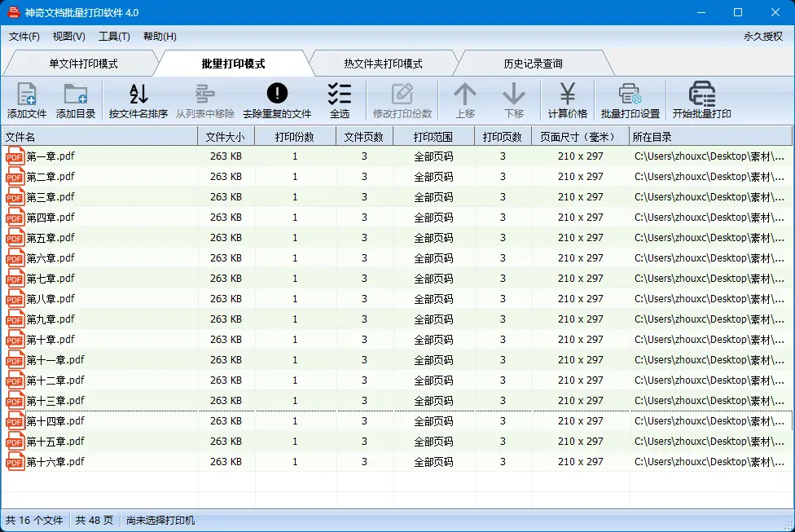The image size is (795, 532).
Task: Click the 添加目录 (Add folder) toolbar icon
Action: tap(76, 95)
